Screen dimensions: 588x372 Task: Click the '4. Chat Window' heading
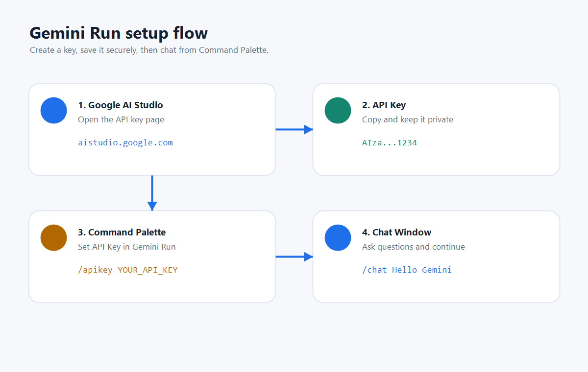point(397,232)
